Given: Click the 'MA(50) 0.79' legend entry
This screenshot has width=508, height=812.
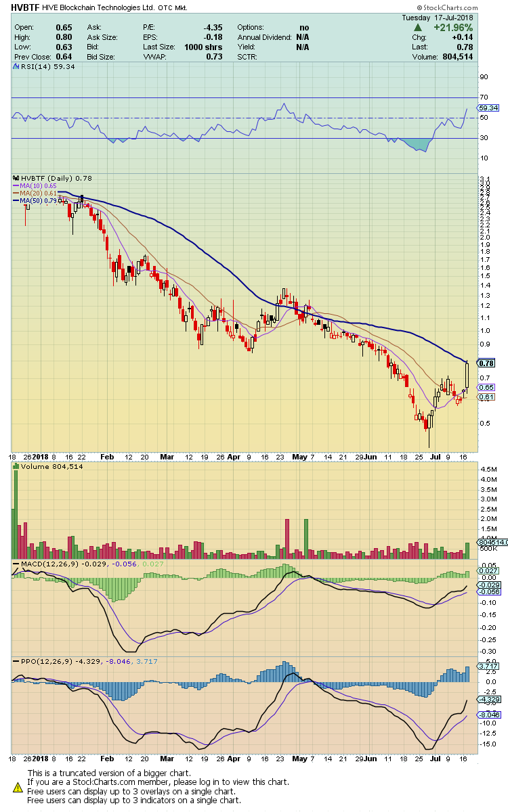Looking at the screenshot, I should (37, 200).
